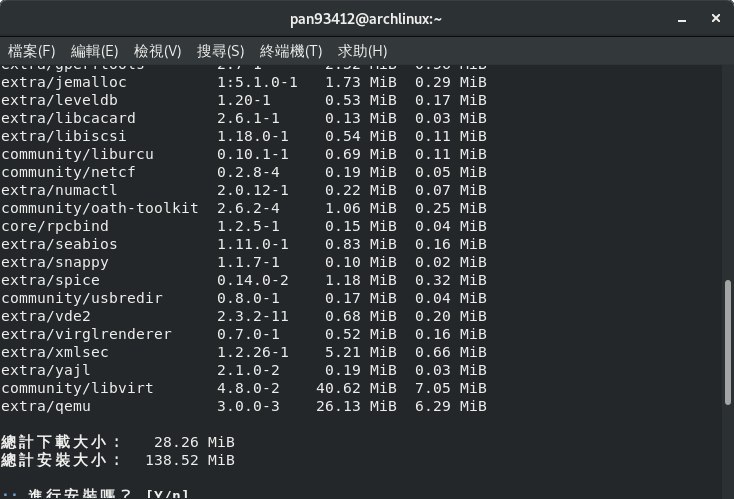Open the 檔案(F) menu
Screen dimensions: 734x499
tap(31, 51)
